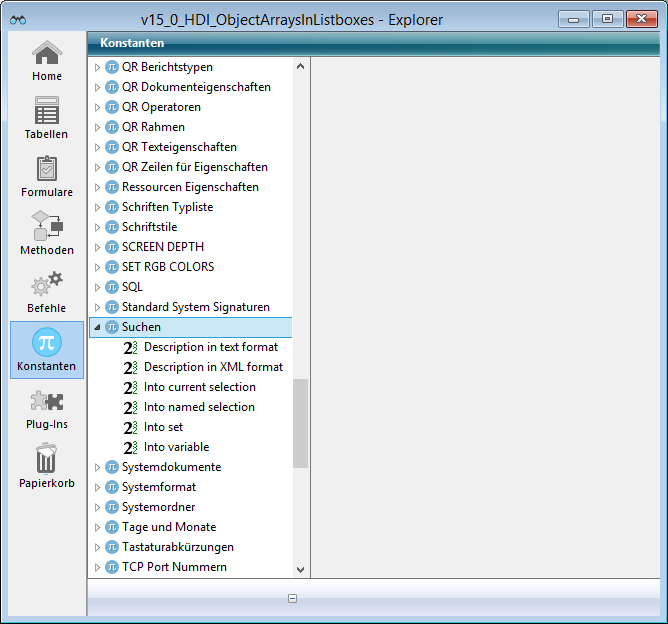Select the 'Into variable' constant

pyautogui.click(x=176, y=447)
